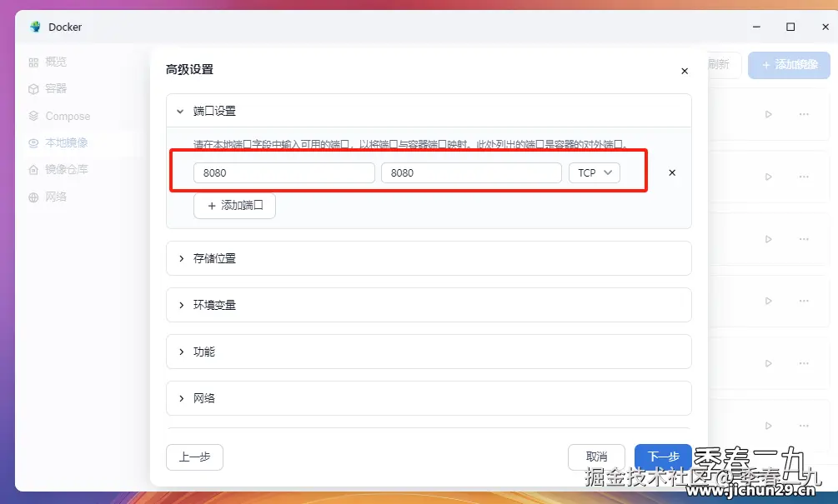Click the 容器 cube icon
838x504 pixels.
[33, 89]
